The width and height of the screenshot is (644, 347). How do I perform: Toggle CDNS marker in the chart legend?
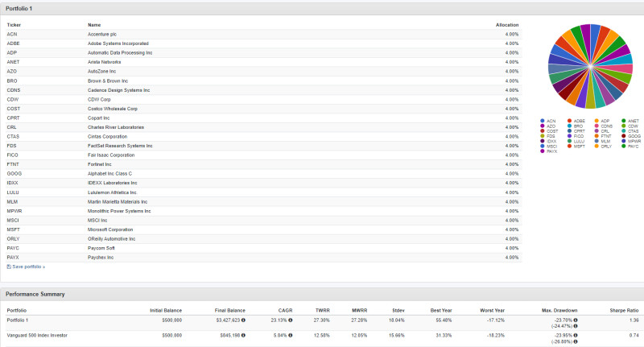[x=597, y=126]
